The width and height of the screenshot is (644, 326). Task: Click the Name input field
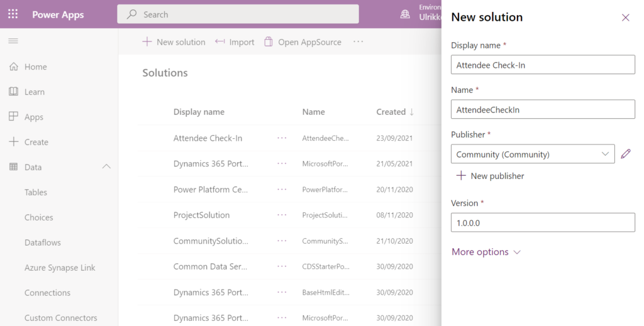coord(543,109)
